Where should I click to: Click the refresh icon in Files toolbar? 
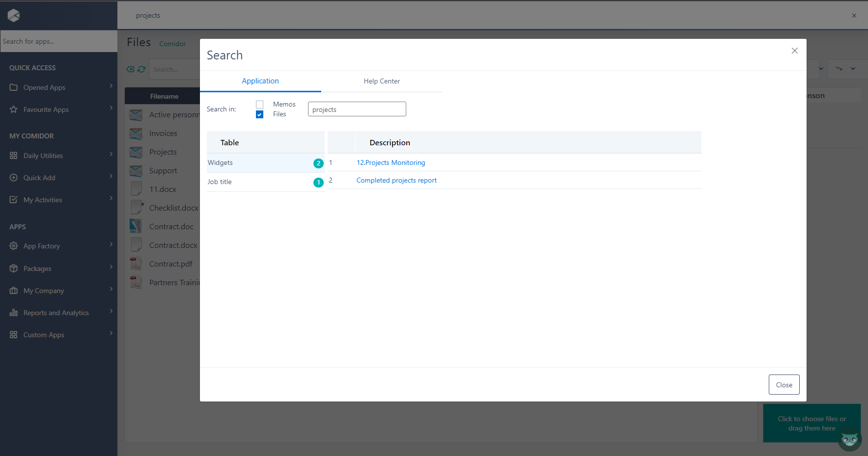(141, 69)
